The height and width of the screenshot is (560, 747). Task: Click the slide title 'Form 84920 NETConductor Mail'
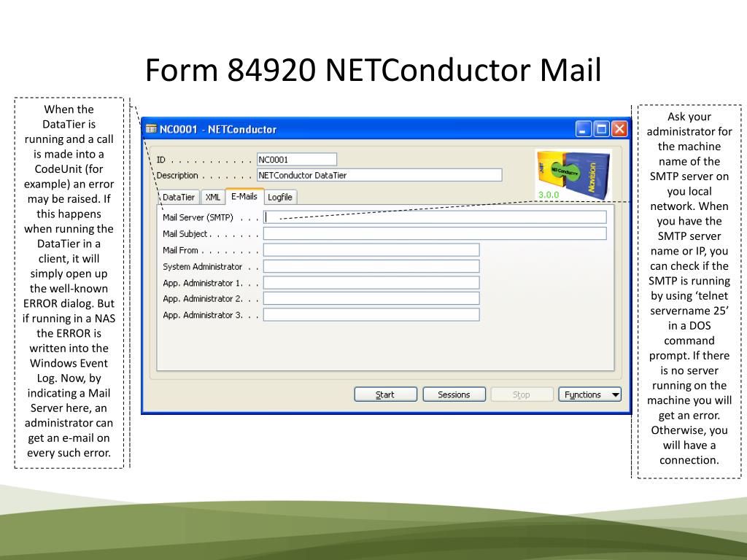373,70
